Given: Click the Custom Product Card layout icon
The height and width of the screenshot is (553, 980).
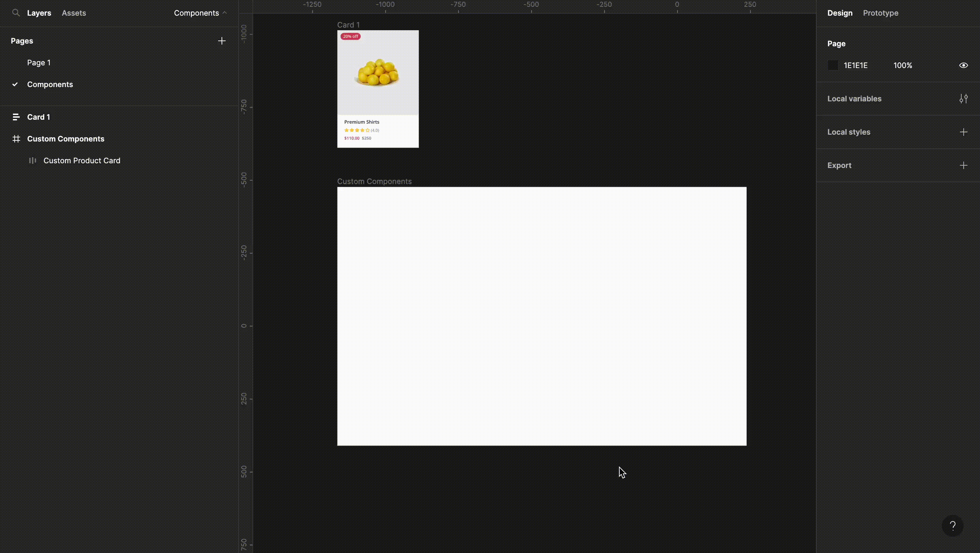Looking at the screenshot, I should point(33,161).
